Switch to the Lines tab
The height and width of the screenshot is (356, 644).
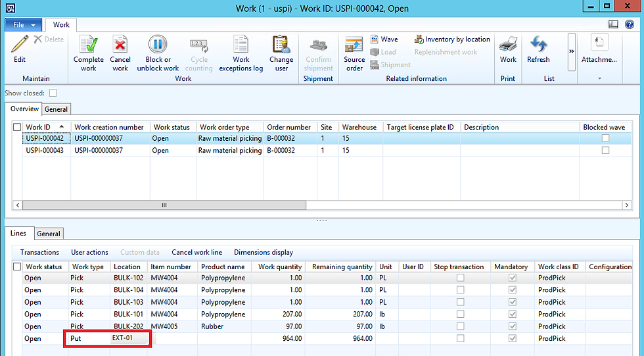(18, 234)
